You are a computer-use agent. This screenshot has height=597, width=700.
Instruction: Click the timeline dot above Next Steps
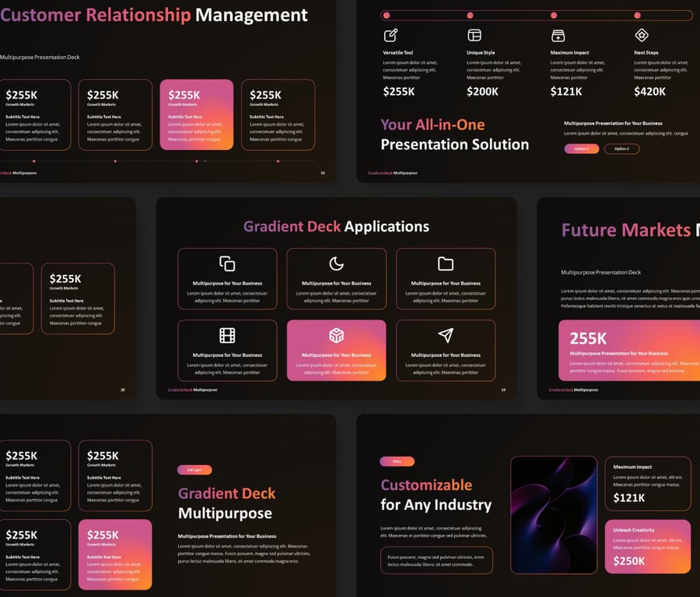click(637, 15)
